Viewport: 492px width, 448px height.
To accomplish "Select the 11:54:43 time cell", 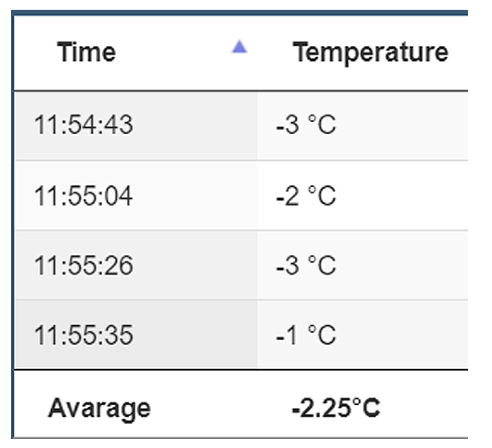I will [x=83, y=125].
